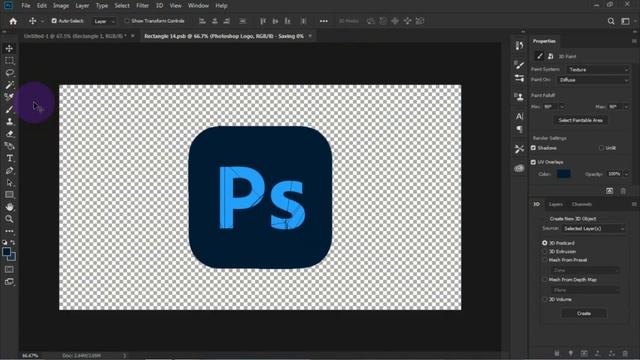Click the Home icon in options bar

13,21
